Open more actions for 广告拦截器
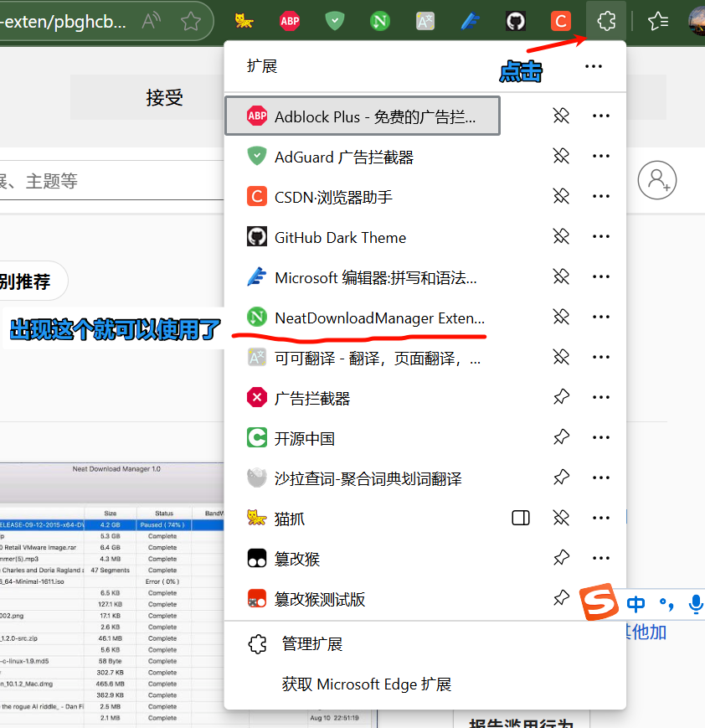This screenshot has width=705, height=728. [601, 397]
